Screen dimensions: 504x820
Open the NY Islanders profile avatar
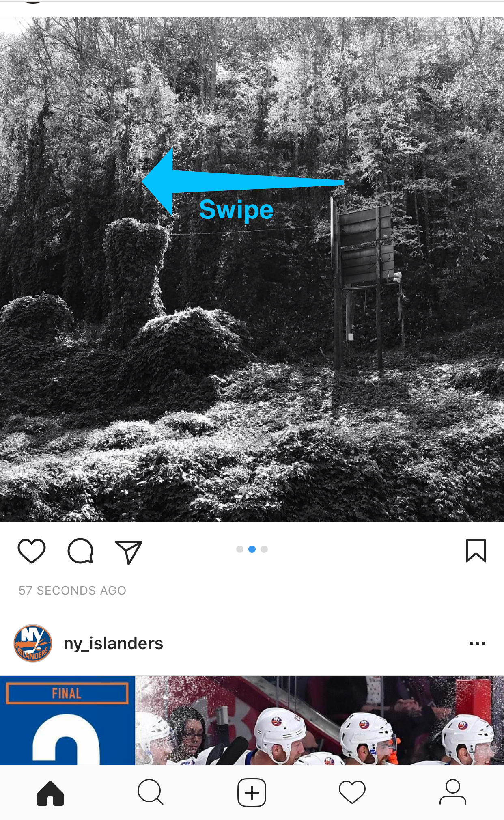[x=33, y=643]
